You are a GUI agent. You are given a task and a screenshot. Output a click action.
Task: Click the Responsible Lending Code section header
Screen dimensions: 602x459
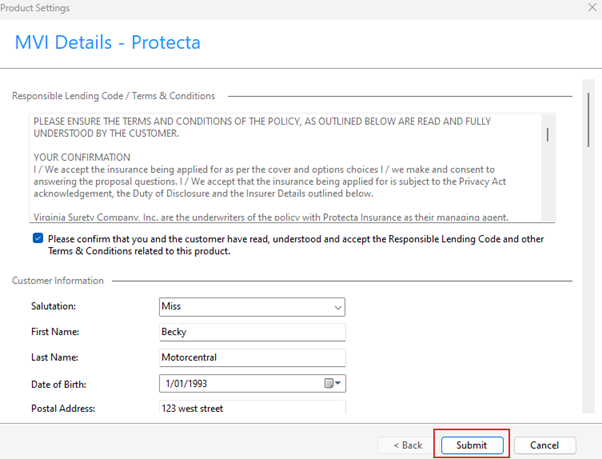pos(113,96)
